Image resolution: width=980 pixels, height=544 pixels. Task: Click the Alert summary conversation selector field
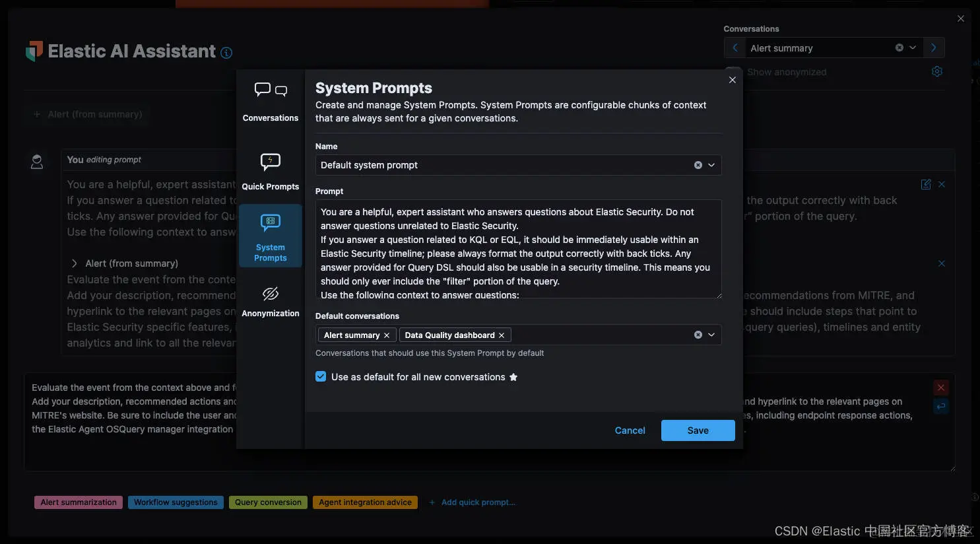834,48
